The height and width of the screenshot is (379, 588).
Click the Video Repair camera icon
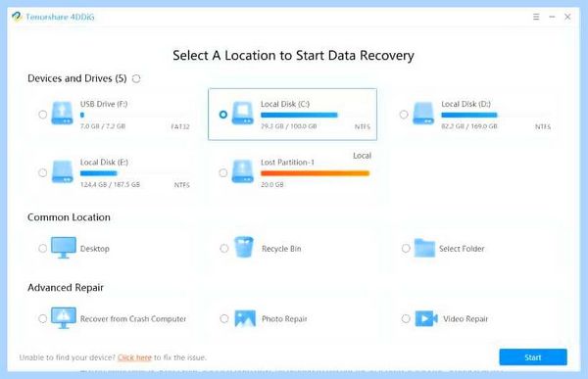click(426, 318)
